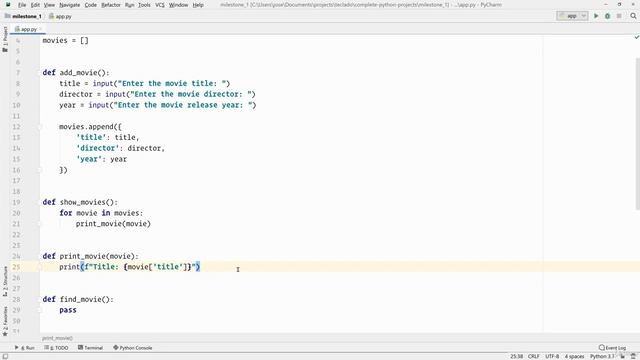
Task: Click milestone_1 in the navigation breadcrumb
Action: click(23, 16)
